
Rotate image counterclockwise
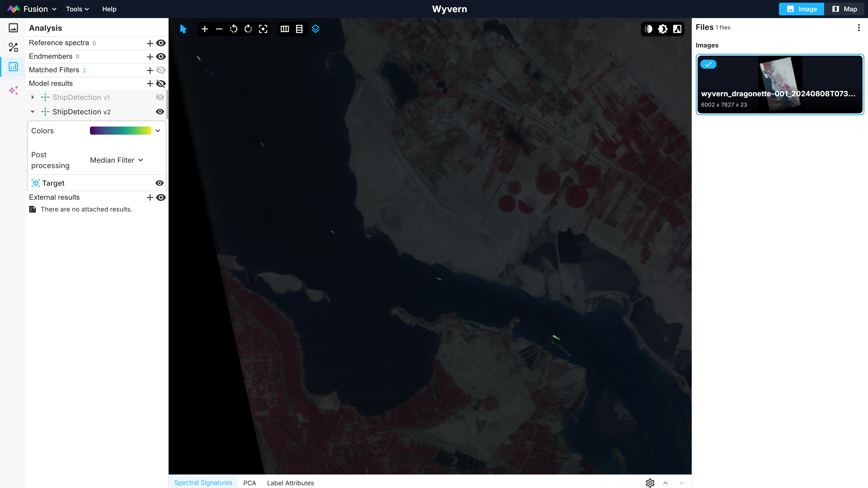click(234, 29)
